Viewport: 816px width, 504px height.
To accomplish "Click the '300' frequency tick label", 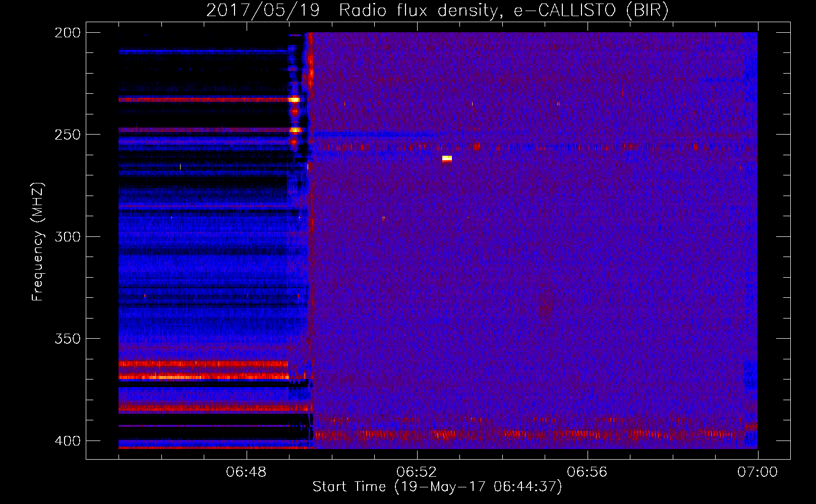I will [x=68, y=237].
